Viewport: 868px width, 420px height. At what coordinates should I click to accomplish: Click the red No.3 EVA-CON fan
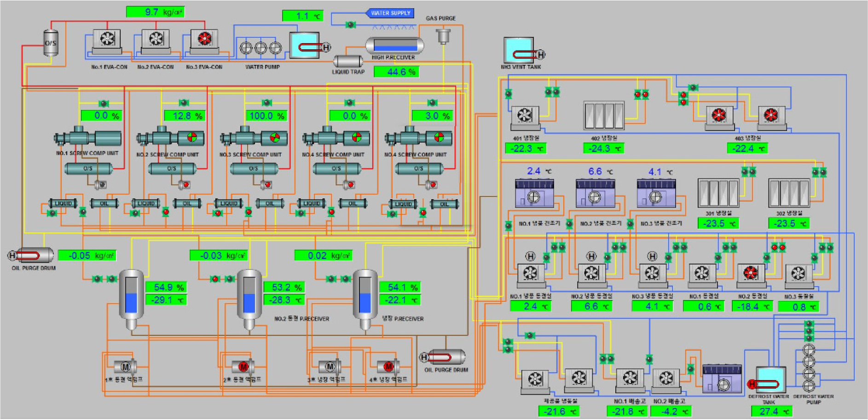[204, 39]
